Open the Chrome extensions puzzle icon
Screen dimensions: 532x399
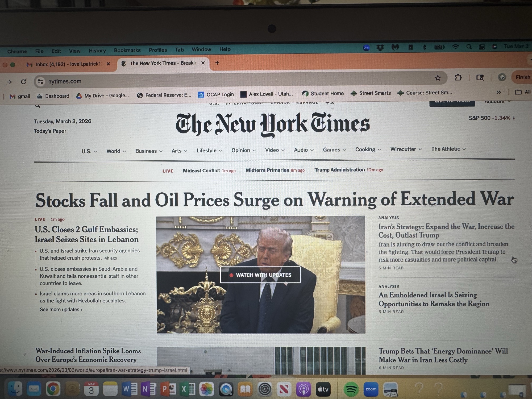pyautogui.click(x=458, y=77)
